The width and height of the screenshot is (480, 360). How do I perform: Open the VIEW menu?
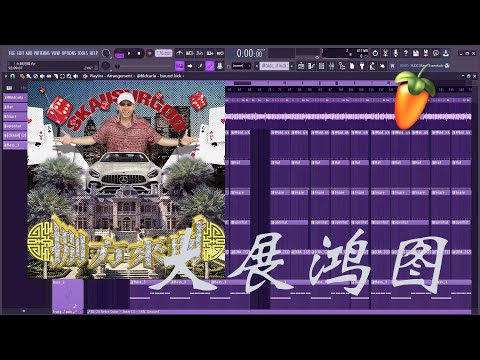pos(55,53)
